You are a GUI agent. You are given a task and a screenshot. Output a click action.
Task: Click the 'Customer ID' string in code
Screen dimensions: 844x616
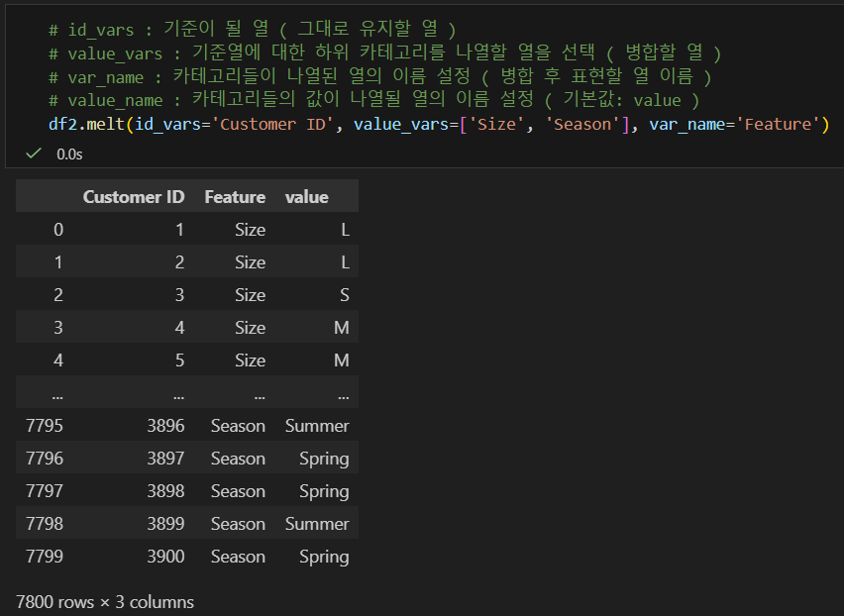coord(272,124)
